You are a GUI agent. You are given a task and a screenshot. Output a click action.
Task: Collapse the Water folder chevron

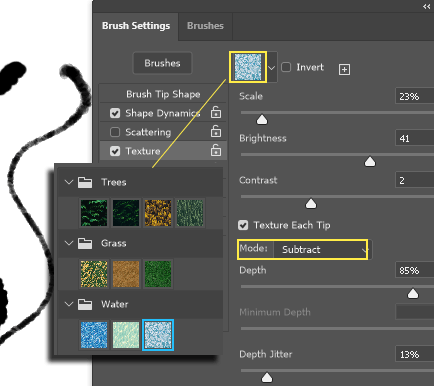click(69, 304)
